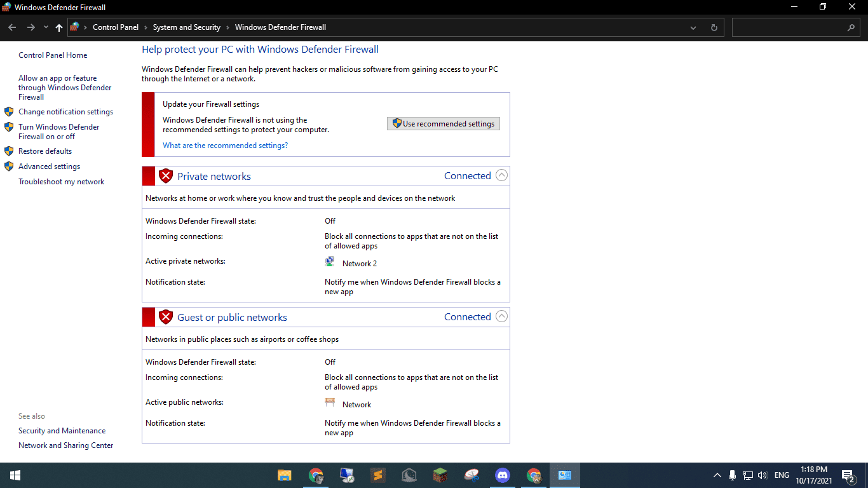Click the Private networks heading

[x=214, y=177]
